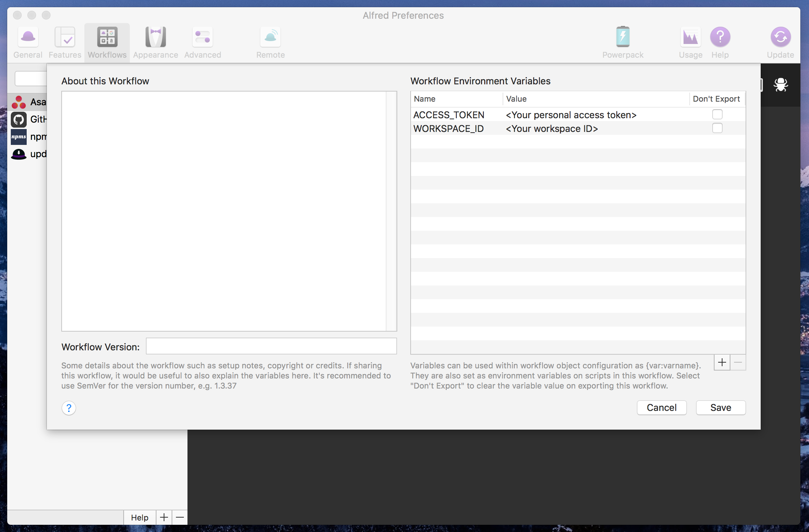Click the Save button
Screen dimensions: 809x532
tap(721, 407)
